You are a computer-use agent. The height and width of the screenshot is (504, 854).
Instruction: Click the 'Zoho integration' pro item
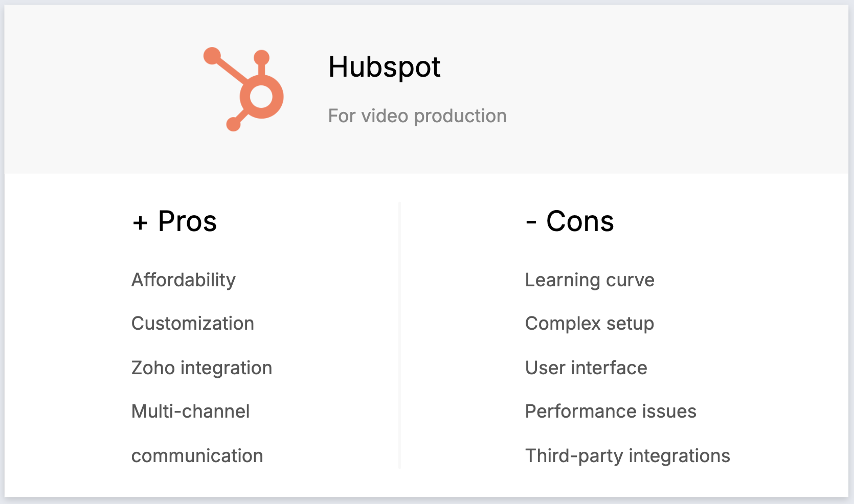tap(201, 368)
